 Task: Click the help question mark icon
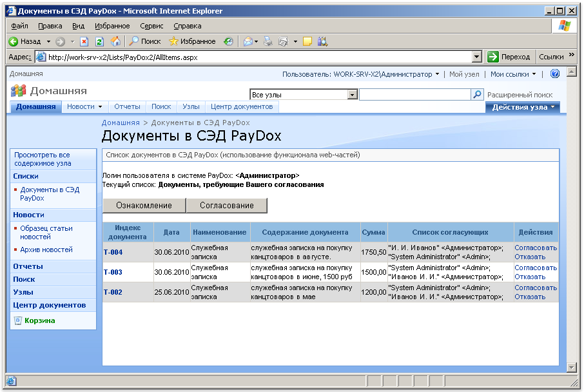pos(554,74)
